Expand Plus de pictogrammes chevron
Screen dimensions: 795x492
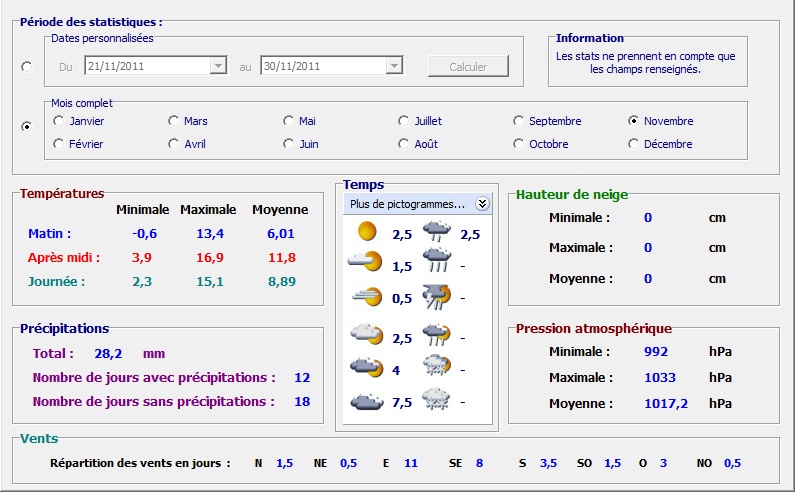tap(482, 204)
